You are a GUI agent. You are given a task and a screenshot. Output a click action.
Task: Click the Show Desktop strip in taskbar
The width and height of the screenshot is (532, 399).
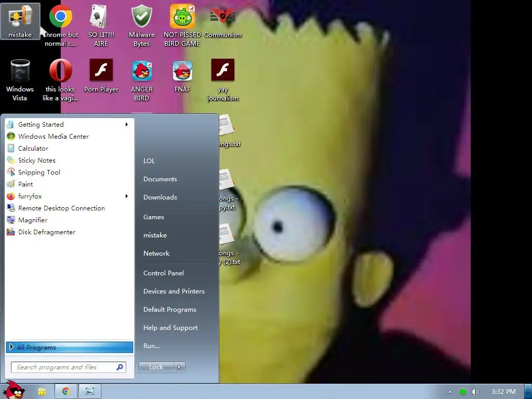click(528, 392)
